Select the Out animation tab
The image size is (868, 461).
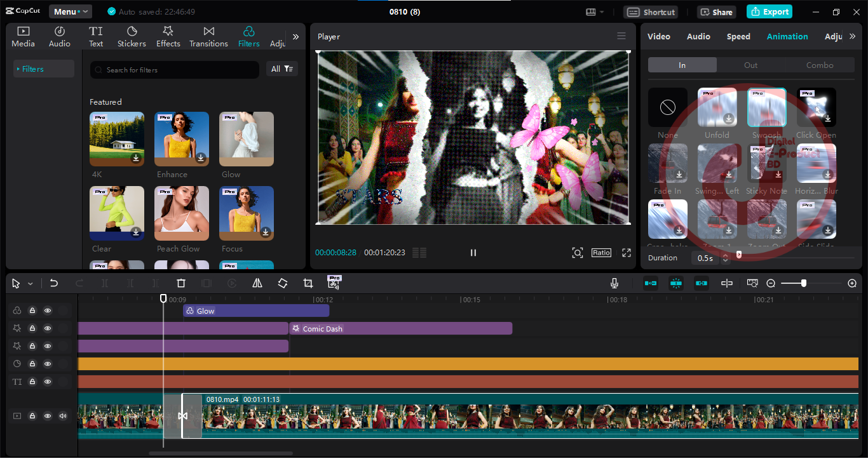tap(750, 65)
